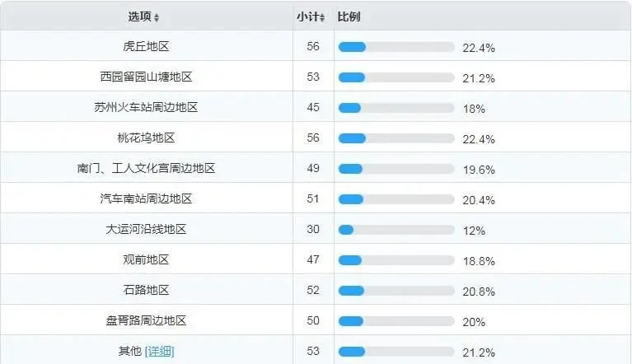Click the 小计 header text
Image resolution: width=632 pixels, height=364 pixels.
pyautogui.click(x=307, y=16)
